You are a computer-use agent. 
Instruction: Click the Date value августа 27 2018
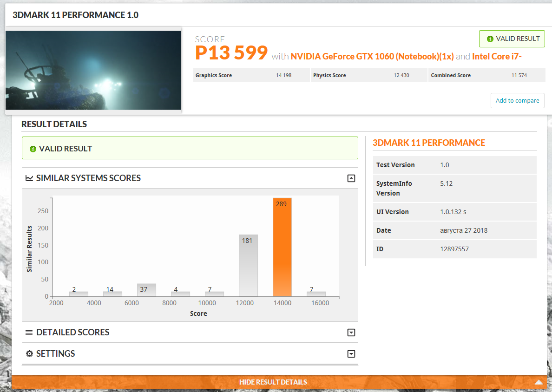point(464,230)
